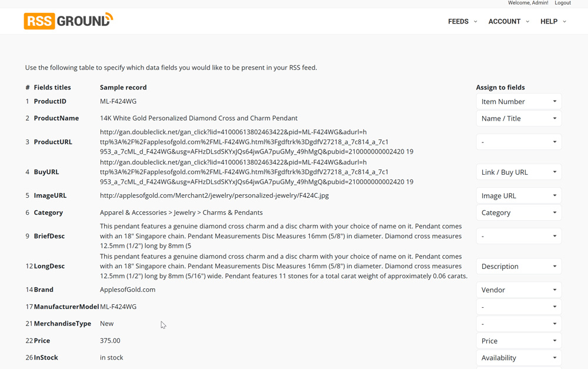This screenshot has width=588, height=369.
Task: Open the BuyURL 'Link / Buy URL' dropdown
Action: point(519,172)
